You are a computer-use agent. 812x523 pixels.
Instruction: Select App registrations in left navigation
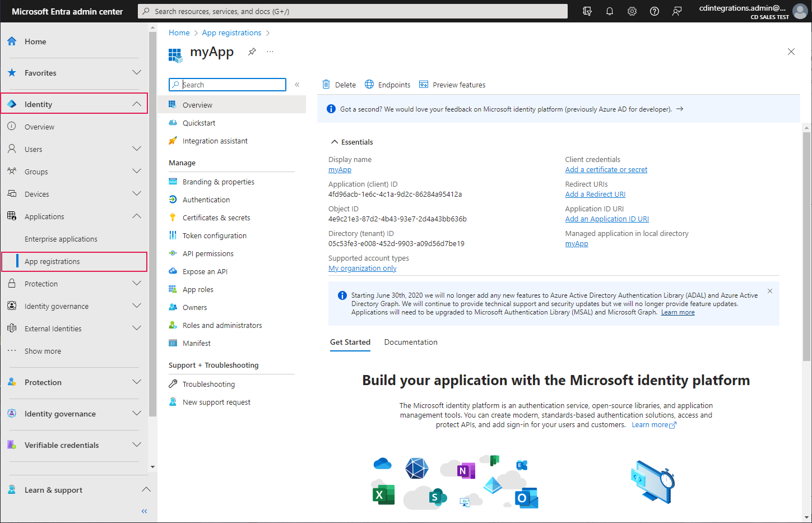tap(74, 261)
